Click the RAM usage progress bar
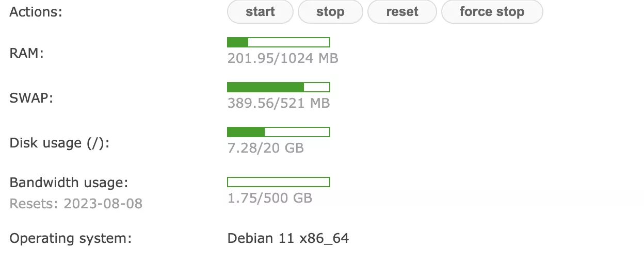The image size is (644, 264). [279, 42]
